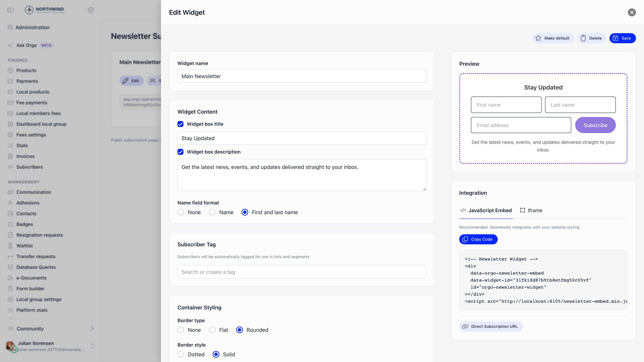The height and width of the screenshot is (362, 644).
Task: Uncheck the Widget box title checkbox
Action: [x=180, y=124]
